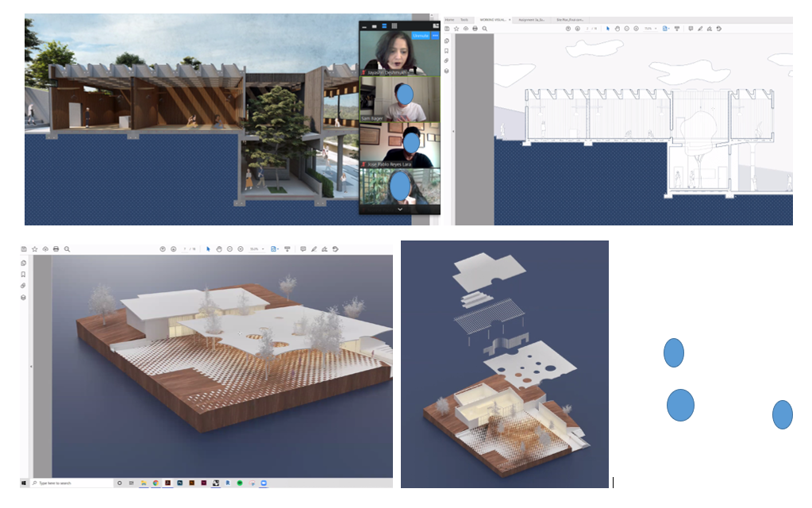The height and width of the screenshot is (508, 812).
Task: Open sign tool in section-drawing Acrobat window
Action: (710, 29)
